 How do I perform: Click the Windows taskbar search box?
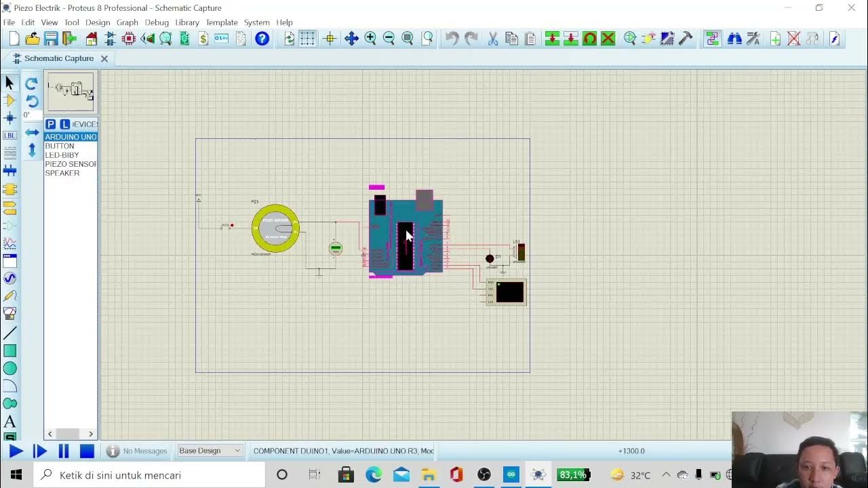point(150,475)
